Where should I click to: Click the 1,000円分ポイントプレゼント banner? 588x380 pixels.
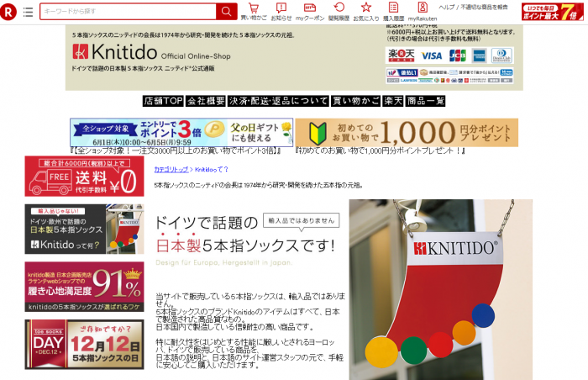click(407, 133)
